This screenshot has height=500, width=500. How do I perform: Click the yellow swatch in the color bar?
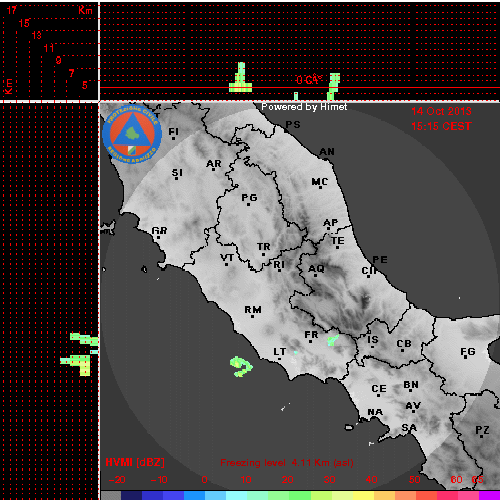[363, 495]
